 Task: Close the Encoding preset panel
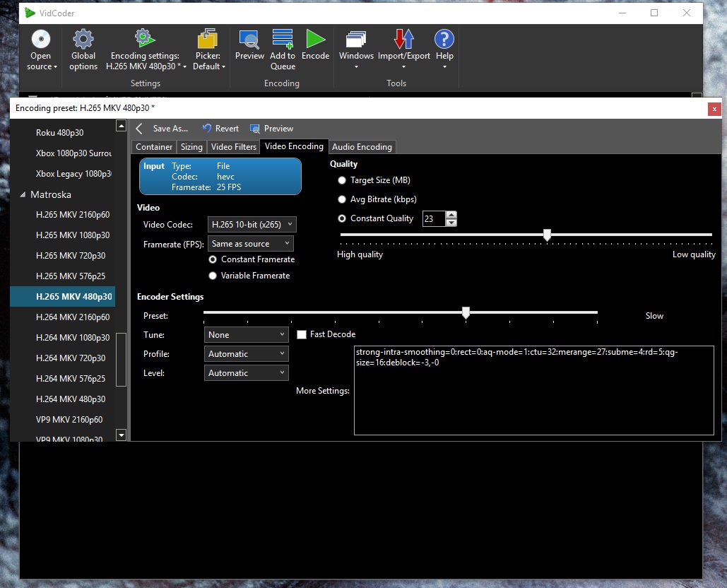tap(714, 109)
